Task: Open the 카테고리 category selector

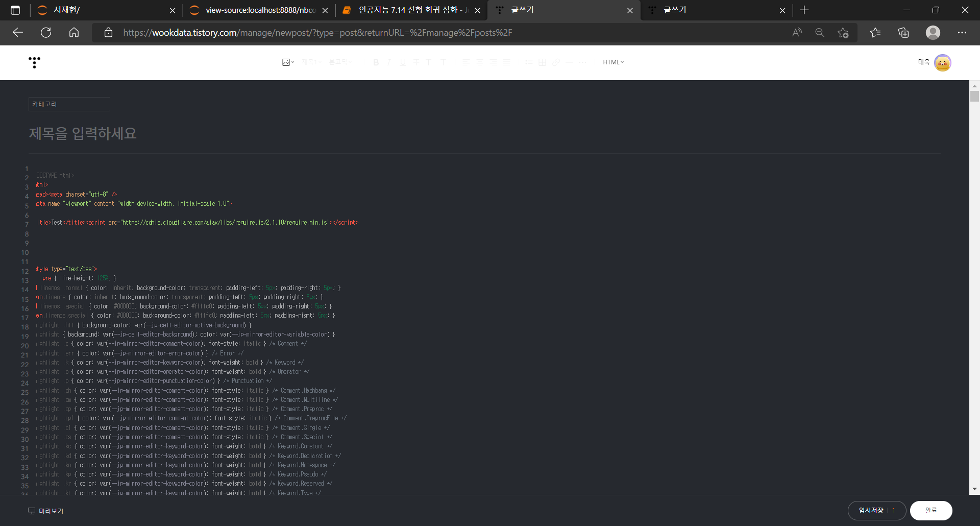Action: pyautogui.click(x=69, y=104)
